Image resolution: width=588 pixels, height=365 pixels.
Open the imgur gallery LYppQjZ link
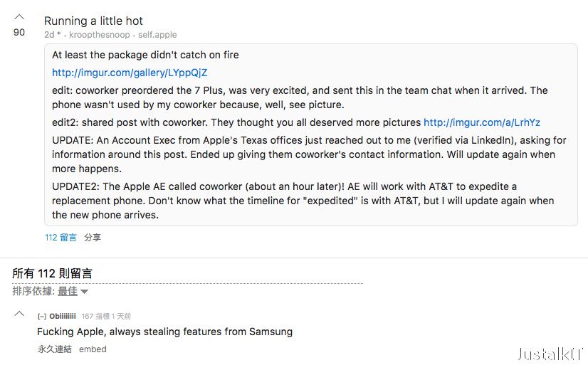tap(130, 73)
